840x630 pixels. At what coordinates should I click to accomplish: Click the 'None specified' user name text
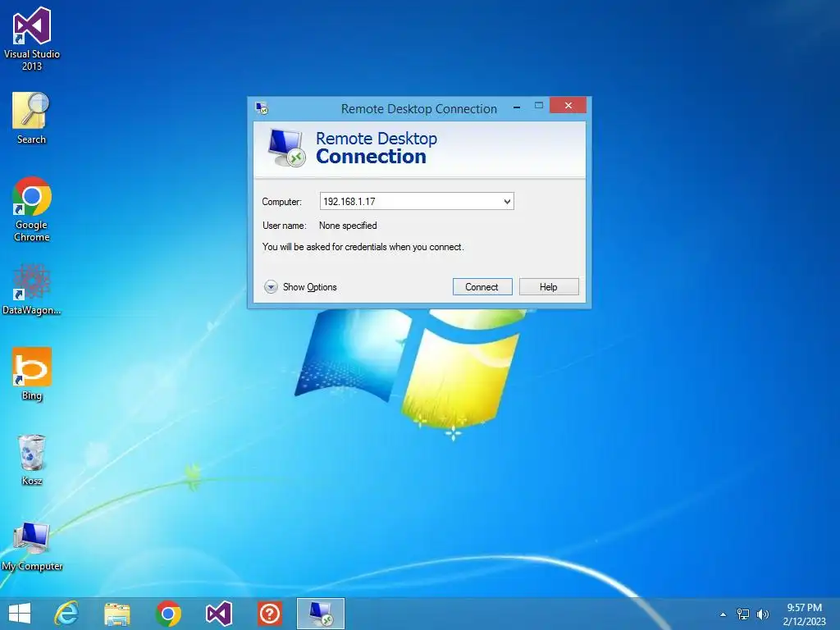(x=348, y=226)
